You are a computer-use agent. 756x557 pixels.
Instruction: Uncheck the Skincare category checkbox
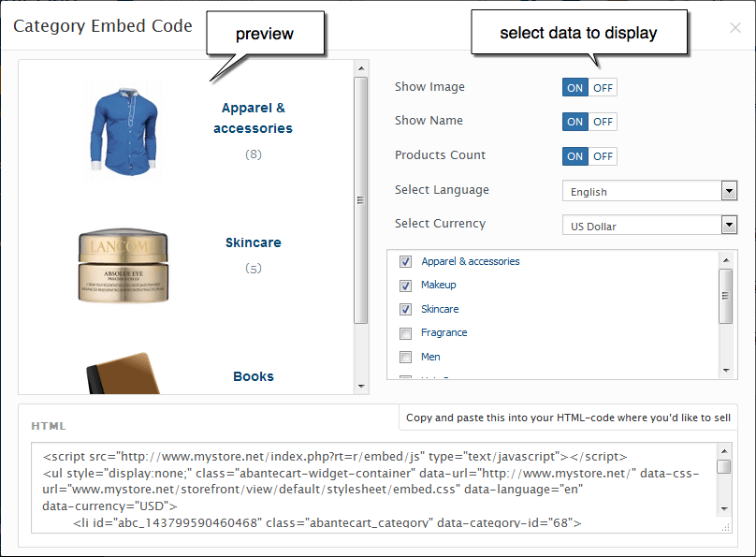tap(405, 309)
